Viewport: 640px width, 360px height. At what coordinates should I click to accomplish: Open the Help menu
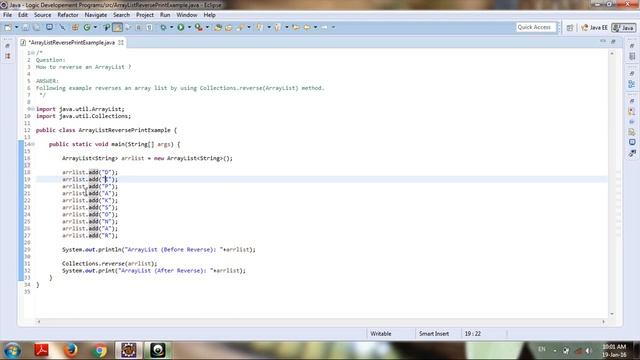[209, 15]
